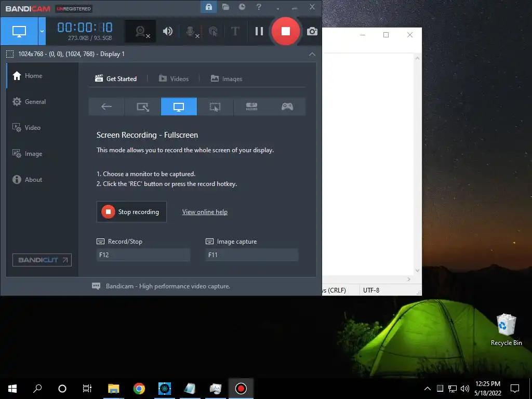Click the Stop recording button

131,212
